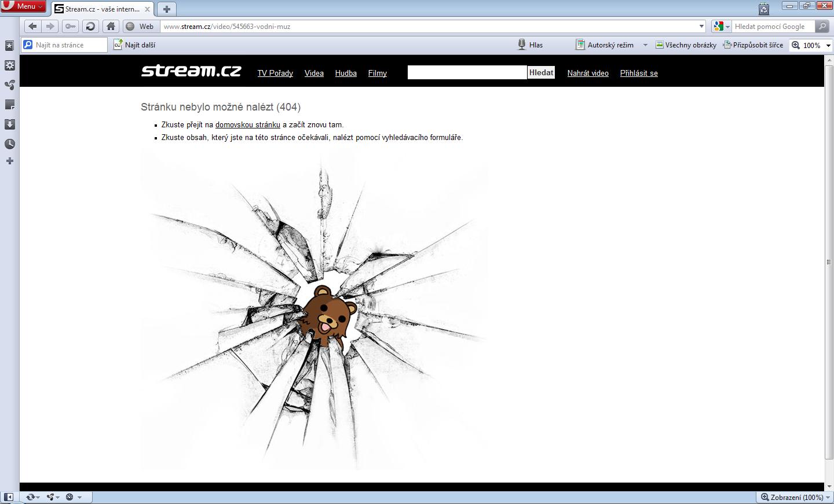Click the Hledat pomocí Google search field

pyautogui.click(x=773, y=26)
